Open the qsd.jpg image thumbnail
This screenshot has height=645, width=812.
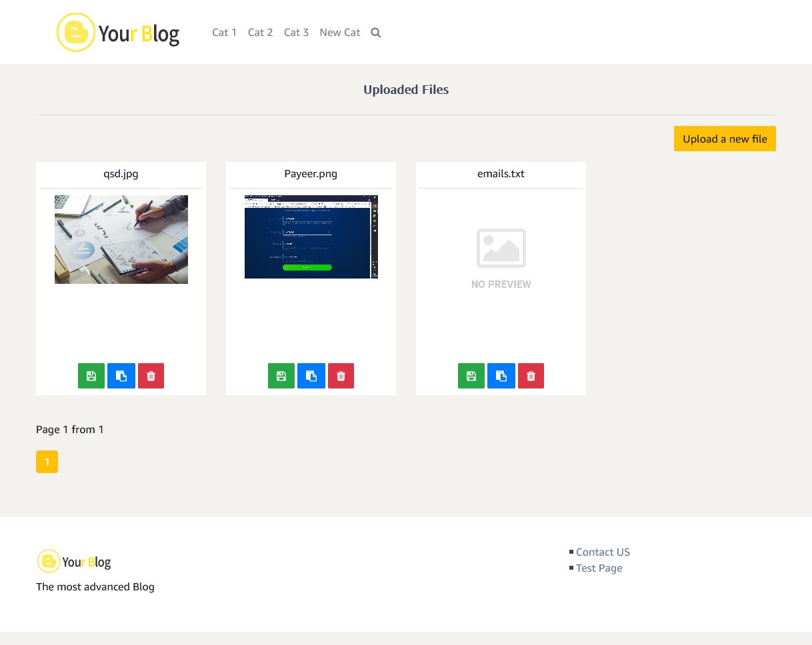[x=121, y=239]
